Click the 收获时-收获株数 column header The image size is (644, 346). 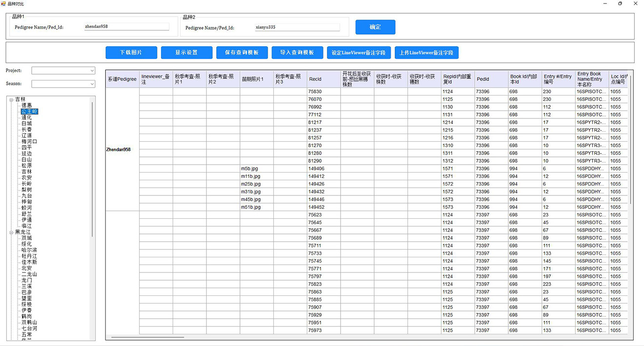(391, 79)
